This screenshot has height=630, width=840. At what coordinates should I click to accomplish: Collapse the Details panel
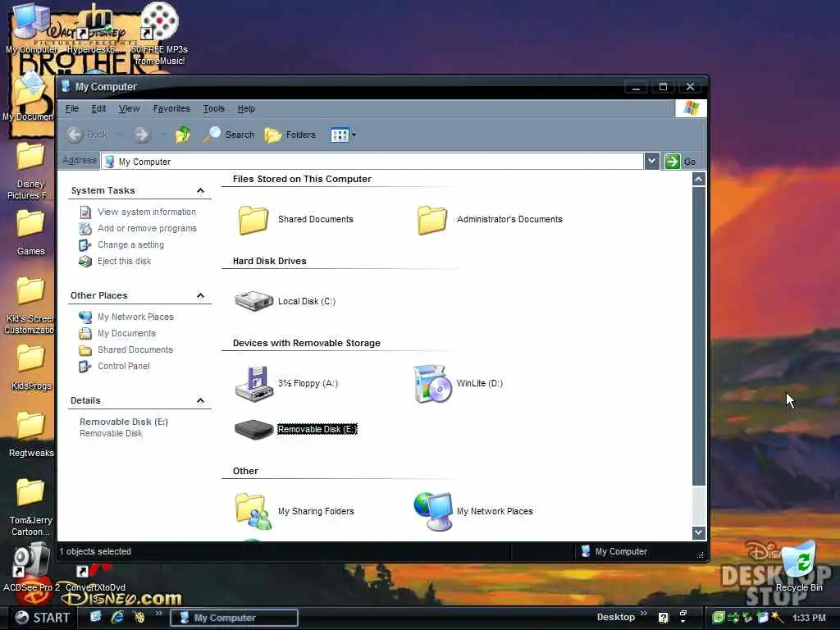tap(200, 400)
